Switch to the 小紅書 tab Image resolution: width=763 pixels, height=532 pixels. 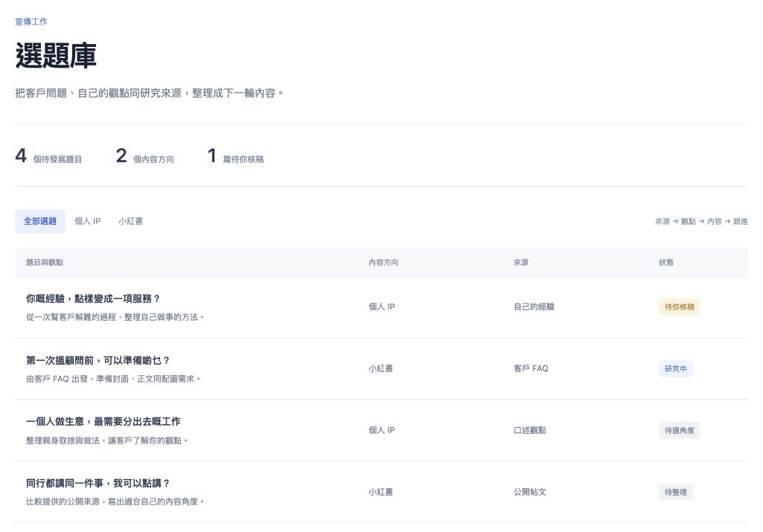tap(130, 221)
